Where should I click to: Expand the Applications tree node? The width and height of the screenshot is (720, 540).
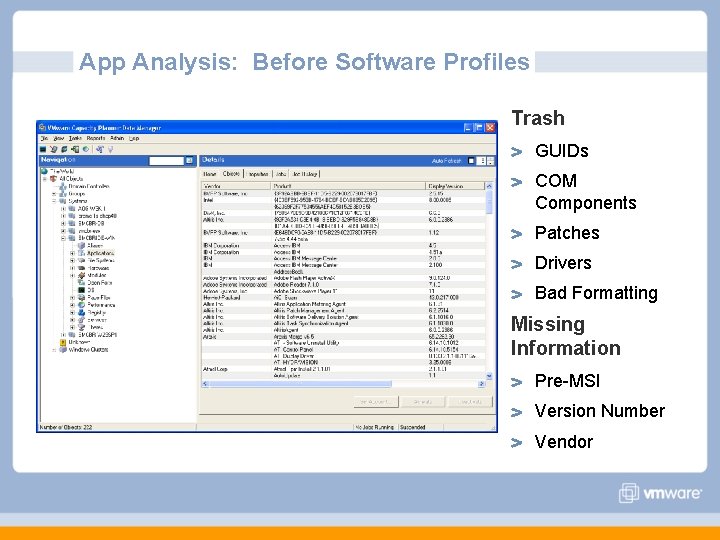coord(72,253)
